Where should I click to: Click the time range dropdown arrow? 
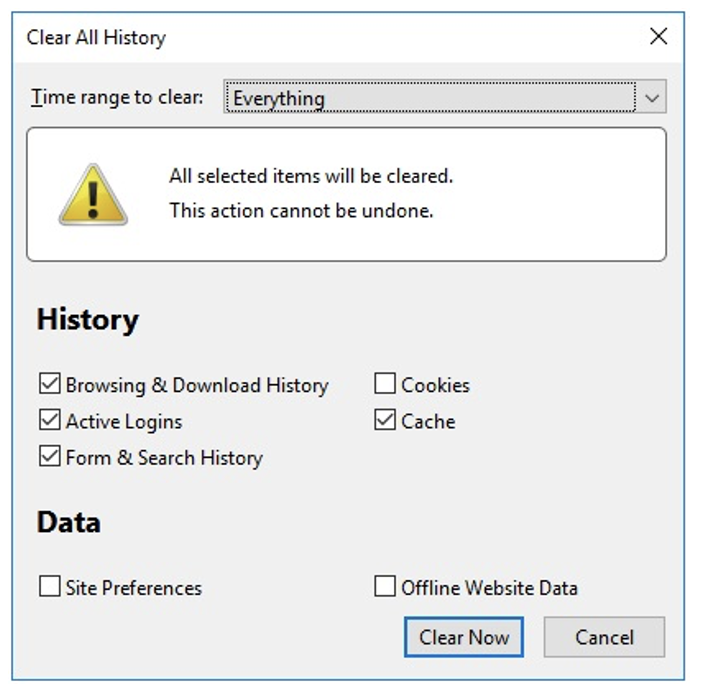(x=652, y=98)
